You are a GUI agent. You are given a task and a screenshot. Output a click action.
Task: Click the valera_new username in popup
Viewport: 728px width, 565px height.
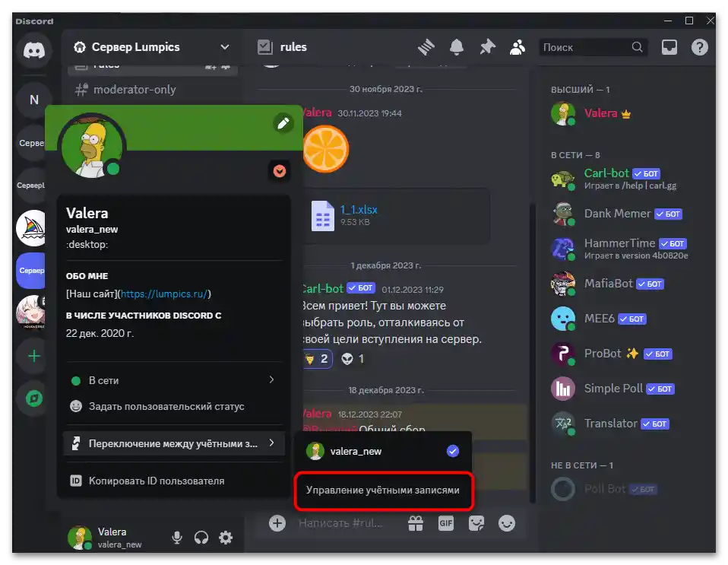pos(92,229)
